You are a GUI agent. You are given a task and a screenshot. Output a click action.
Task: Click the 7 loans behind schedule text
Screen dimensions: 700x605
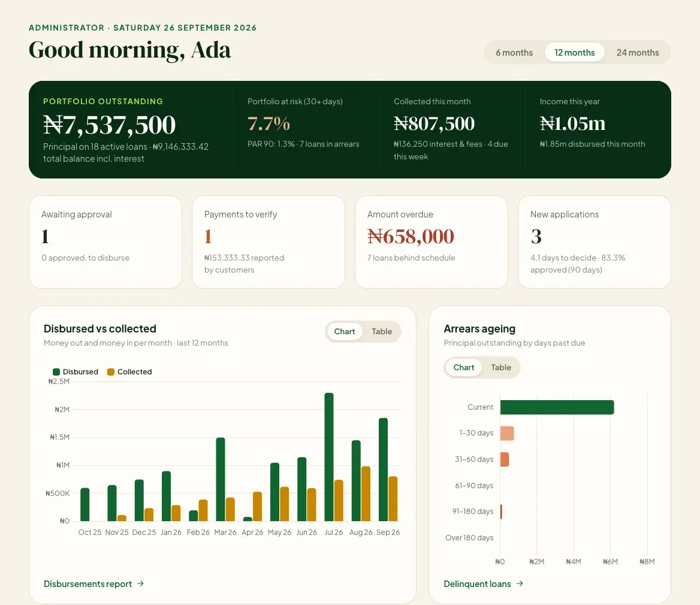coord(411,258)
